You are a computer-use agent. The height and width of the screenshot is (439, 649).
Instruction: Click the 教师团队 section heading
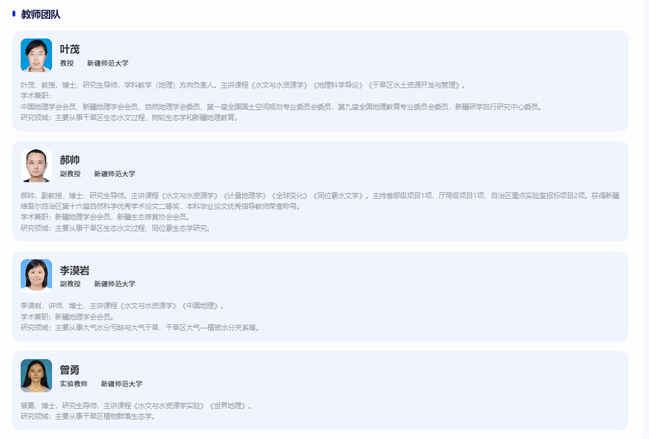tap(41, 14)
